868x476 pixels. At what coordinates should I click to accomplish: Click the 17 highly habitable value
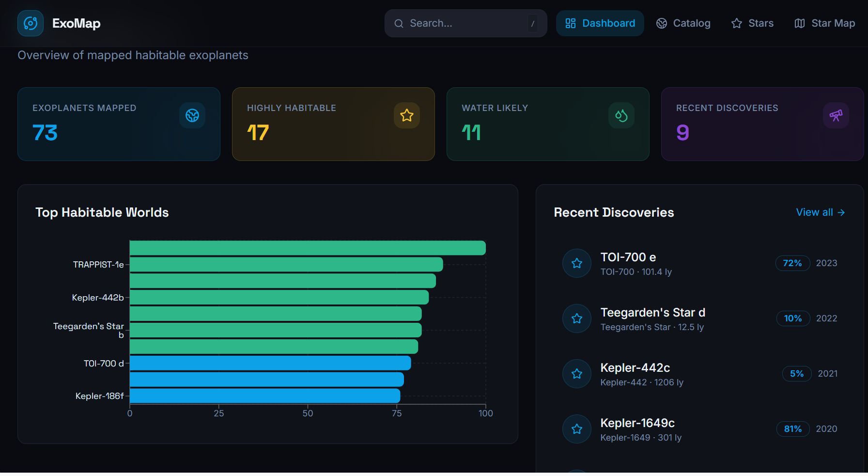click(258, 133)
